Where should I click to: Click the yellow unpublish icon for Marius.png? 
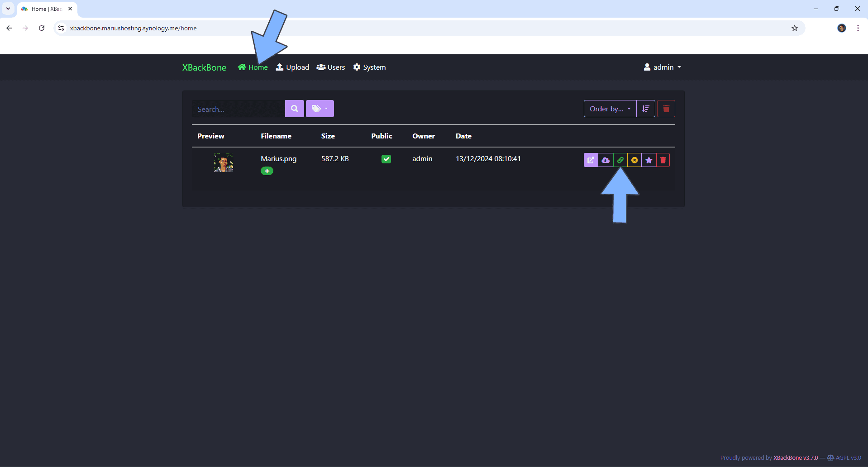634,160
